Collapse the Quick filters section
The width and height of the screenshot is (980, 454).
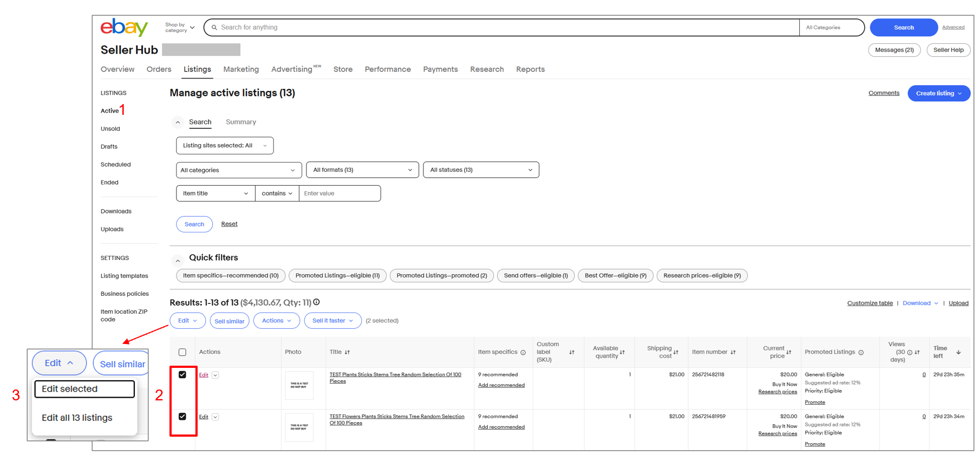pyautogui.click(x=178, y=261)
